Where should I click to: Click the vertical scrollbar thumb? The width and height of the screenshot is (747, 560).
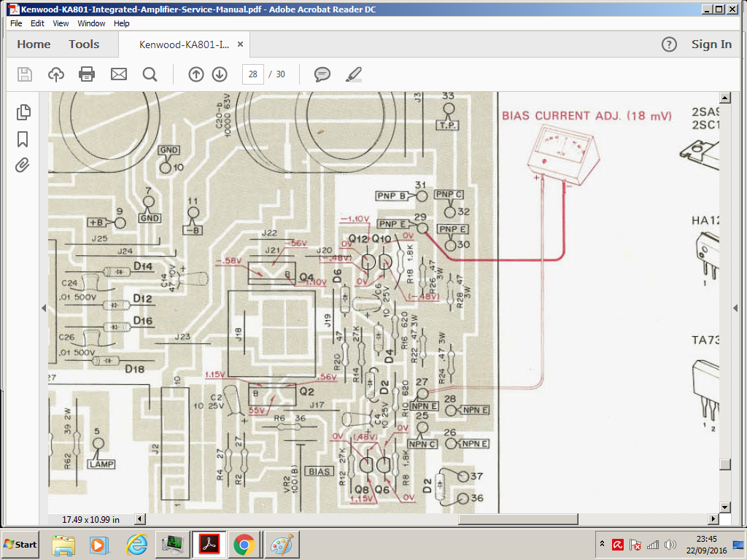tap(725, 464)
